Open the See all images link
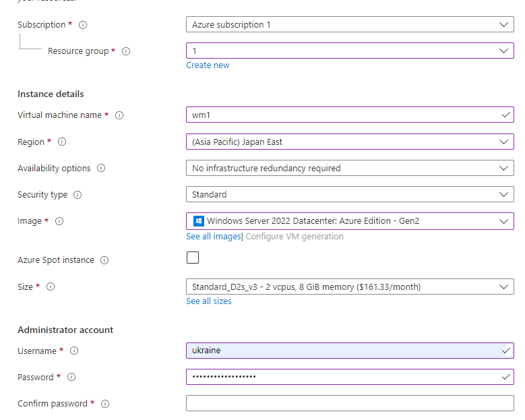Image resolution: width=525 pixels, height=420 pixels. (213, 237)
